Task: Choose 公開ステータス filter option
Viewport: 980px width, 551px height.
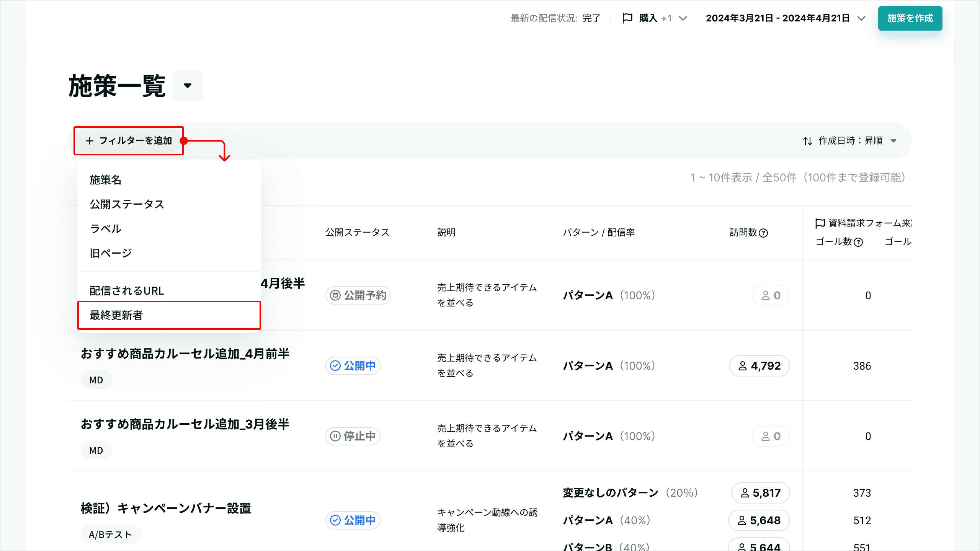Action: (127, 204)
